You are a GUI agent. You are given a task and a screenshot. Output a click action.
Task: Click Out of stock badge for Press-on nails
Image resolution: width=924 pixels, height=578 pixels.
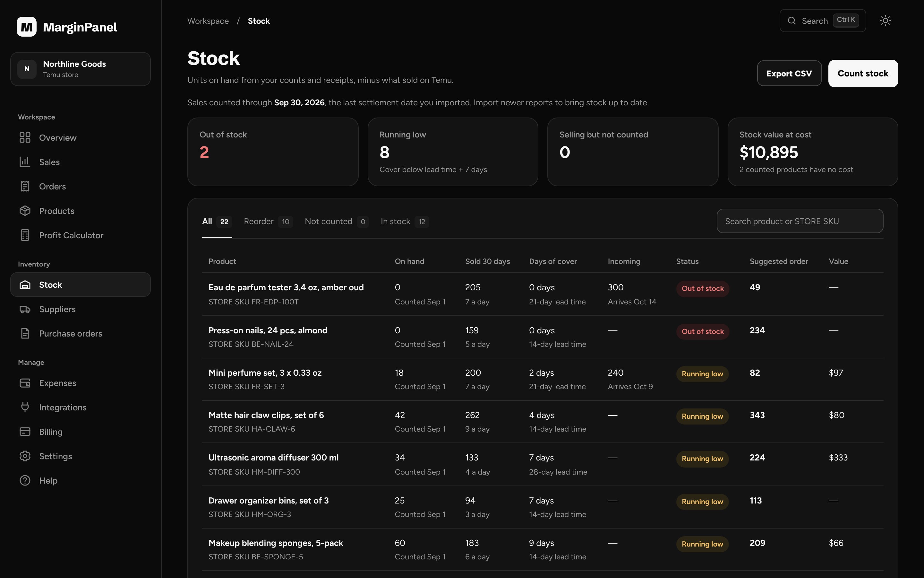pyautogui.click(x=703, y=331)
